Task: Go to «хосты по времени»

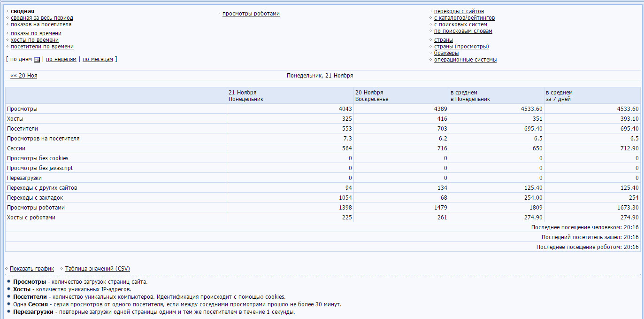Action: click(35, 40)
